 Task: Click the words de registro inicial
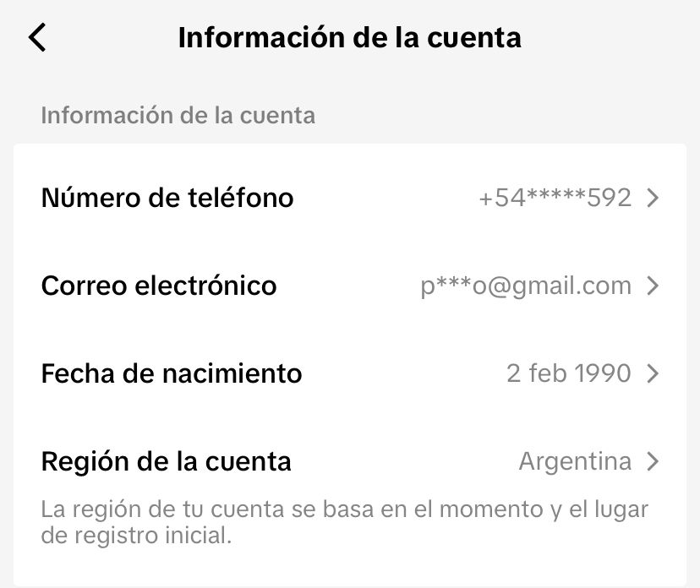tap(135, 535)
